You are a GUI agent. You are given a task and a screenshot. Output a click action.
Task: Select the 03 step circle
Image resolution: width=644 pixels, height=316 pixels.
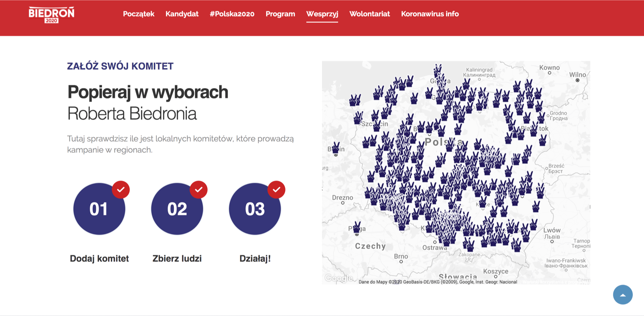coord(255,209)
